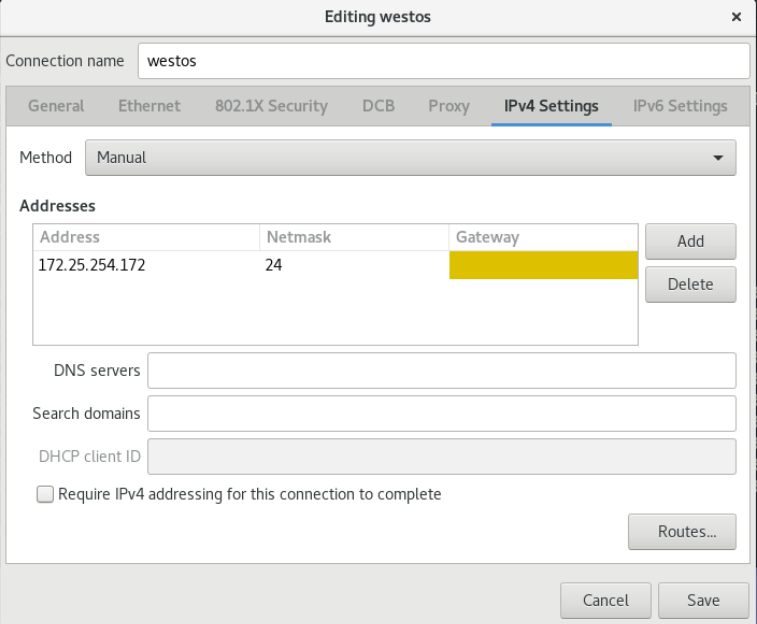Open the Ethernet tab

point(149,106)
